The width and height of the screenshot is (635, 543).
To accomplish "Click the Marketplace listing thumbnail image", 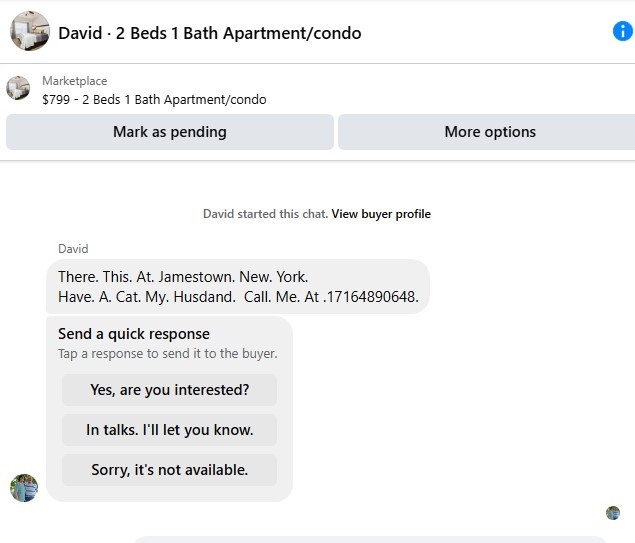I will pos(18,88).
